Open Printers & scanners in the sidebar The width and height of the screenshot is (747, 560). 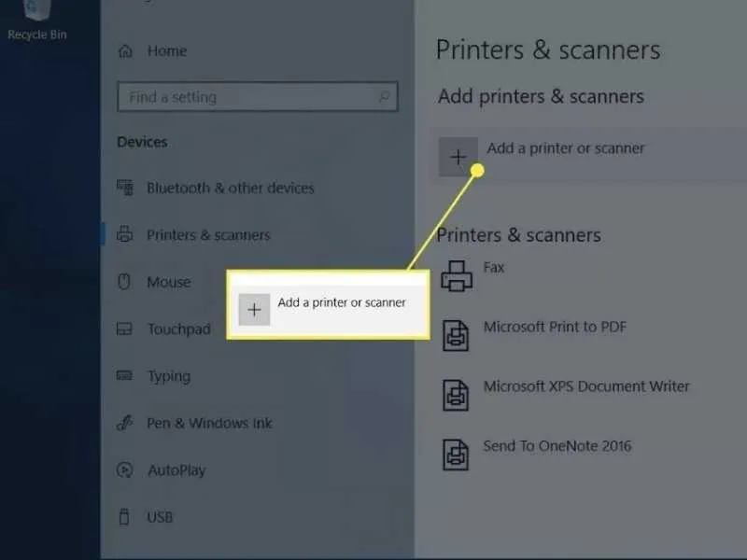pos(207,235)
